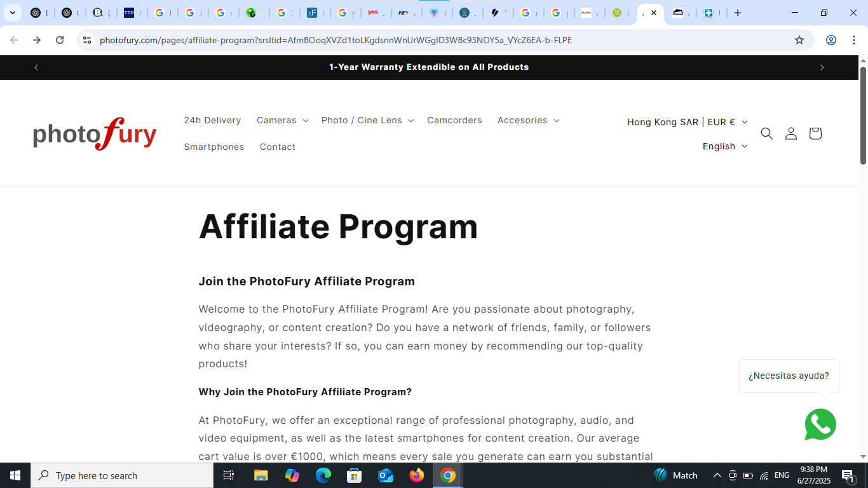The width and height of the screenshot is (868, 488).
Task: Click the ENG input language indicator
Action: point(782,475)
